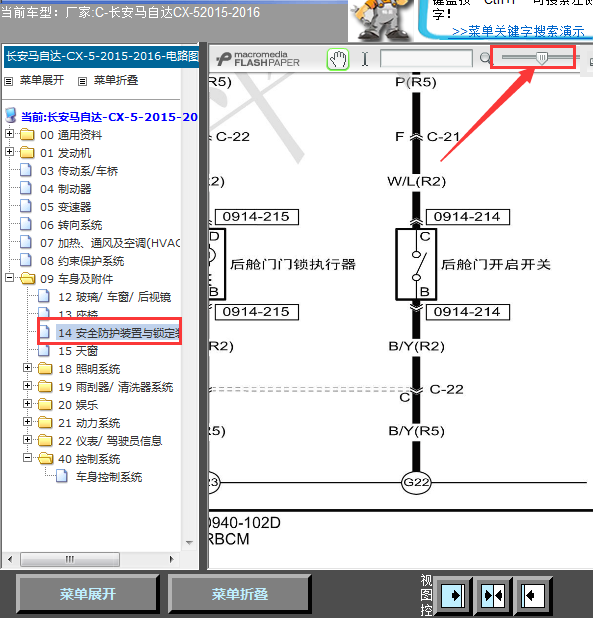Click the 40 控制系统 folder icon

pos(45,458)
